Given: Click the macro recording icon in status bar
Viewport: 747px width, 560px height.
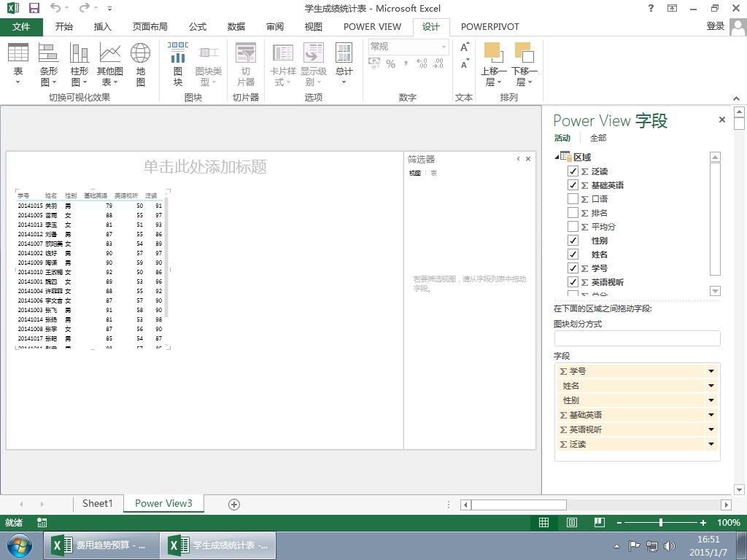Looking at the screenshot, I should pyautogui.click(x=42, y=522).
